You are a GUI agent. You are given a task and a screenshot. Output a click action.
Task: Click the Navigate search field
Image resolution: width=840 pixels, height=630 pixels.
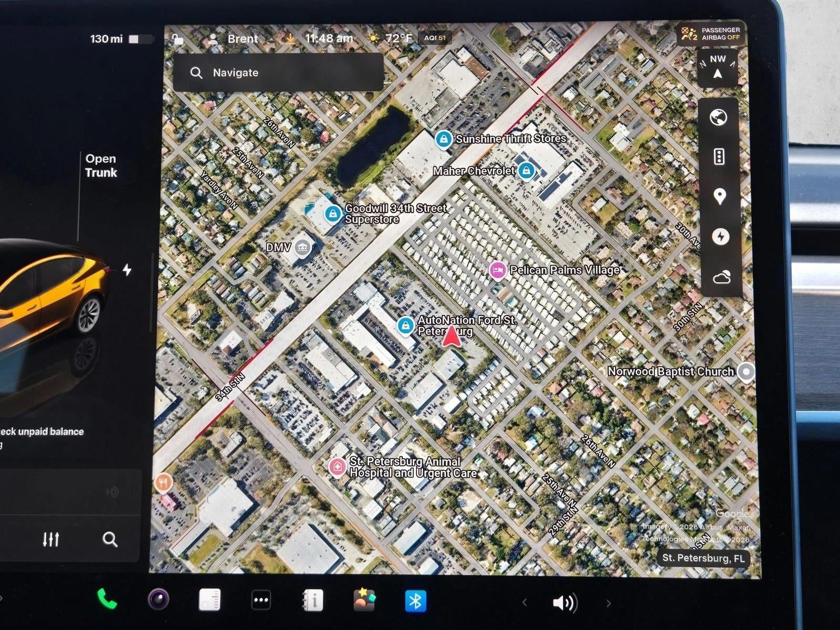point(278,73)
